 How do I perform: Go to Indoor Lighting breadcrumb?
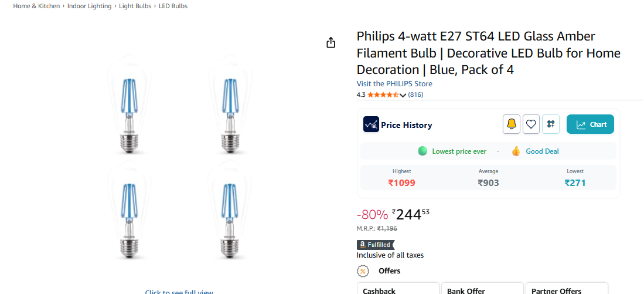[x=89, y=6]
